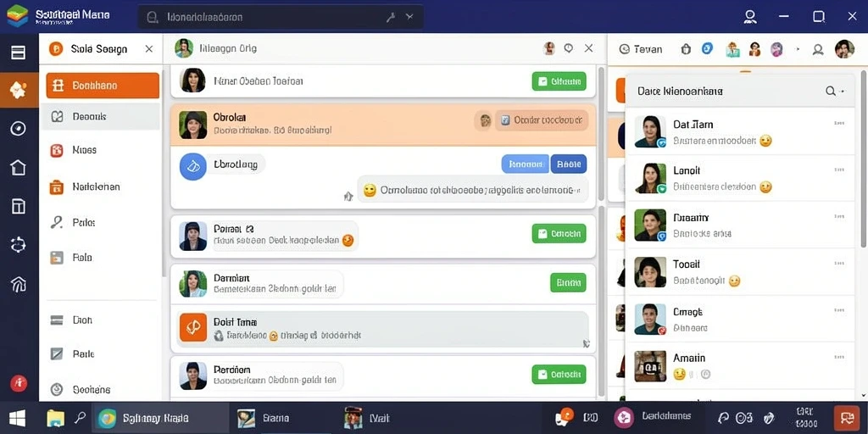Click the user profile icon in title bar
The image size is (868, 434).
click(x=750, y=17)
